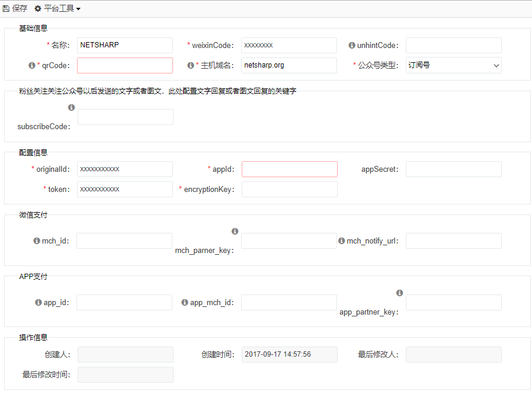532x394 pixels.
Task: Click the info icon above mch_parner_key
Action: click(235, 231)
